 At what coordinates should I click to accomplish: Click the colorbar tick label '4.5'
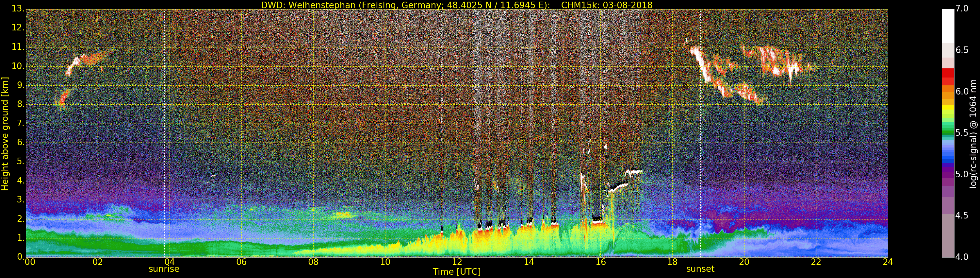(962, 216)
